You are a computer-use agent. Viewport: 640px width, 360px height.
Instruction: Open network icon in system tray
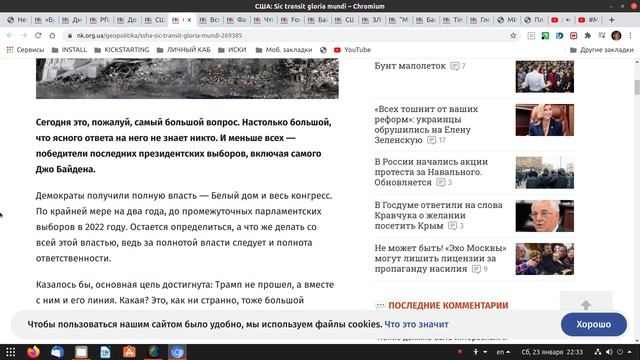tap(598, 352)
